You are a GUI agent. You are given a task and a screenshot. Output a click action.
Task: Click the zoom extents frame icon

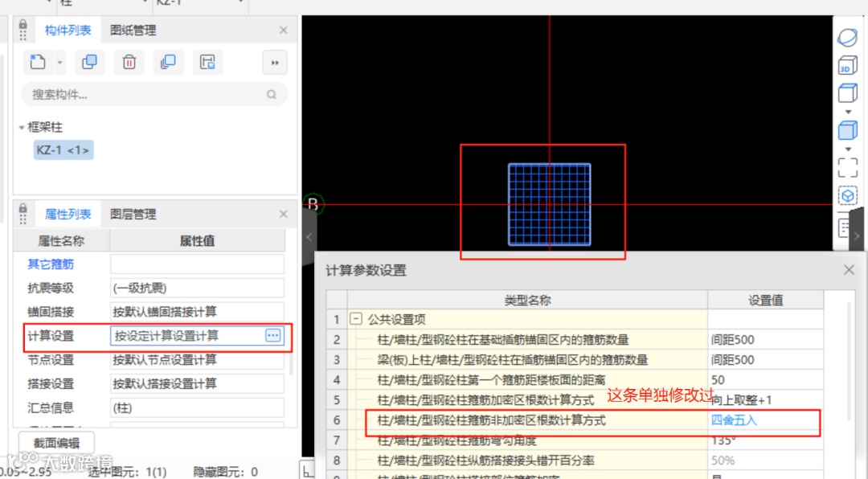848,168
